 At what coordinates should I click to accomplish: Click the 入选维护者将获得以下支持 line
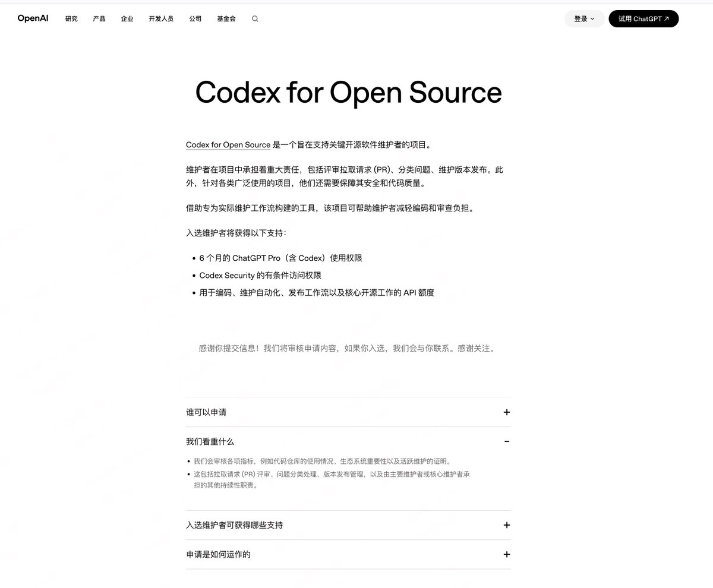(236, 233)
